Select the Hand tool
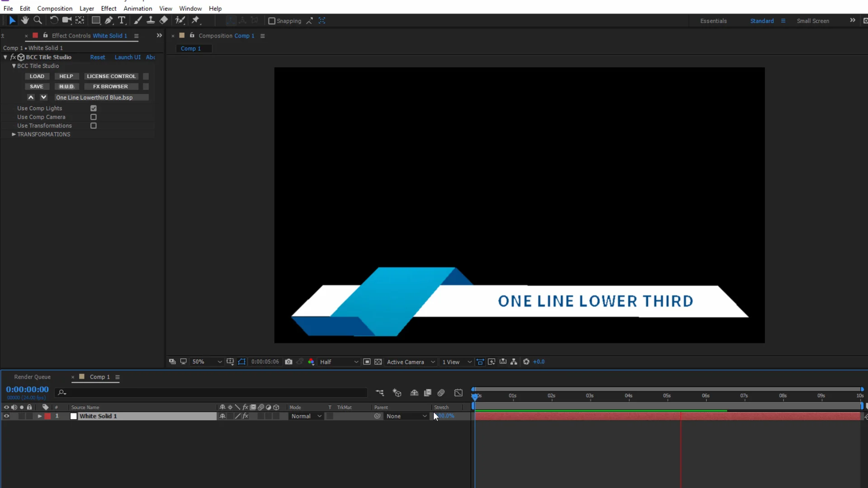Screen dimensions: 868x488 click(x=25, y=20)
